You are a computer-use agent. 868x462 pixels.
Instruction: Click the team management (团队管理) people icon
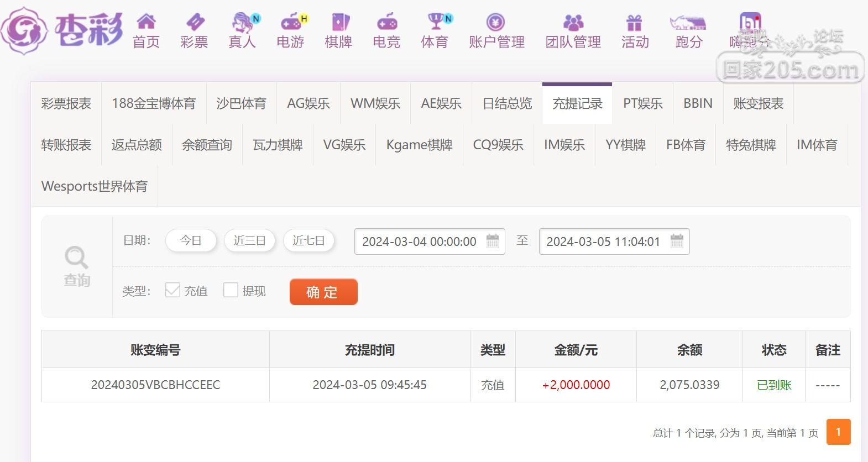pos(573,23)
